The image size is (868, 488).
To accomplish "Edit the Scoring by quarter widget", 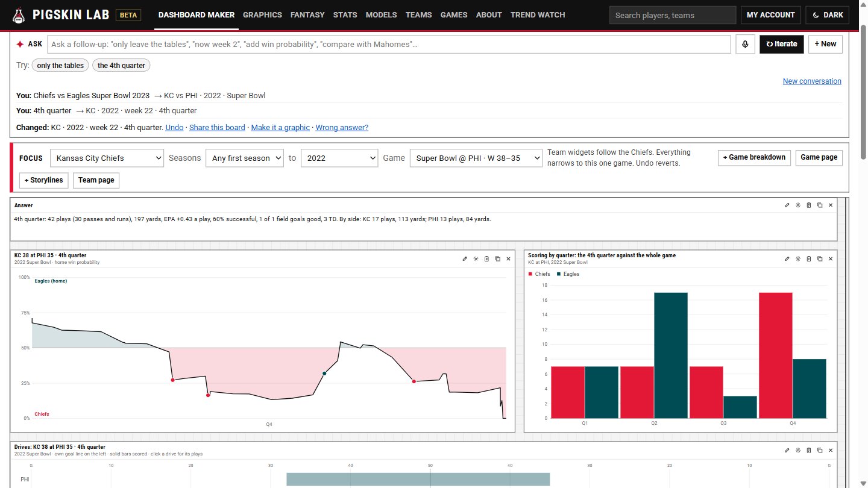I will click(x=787, y=259).
